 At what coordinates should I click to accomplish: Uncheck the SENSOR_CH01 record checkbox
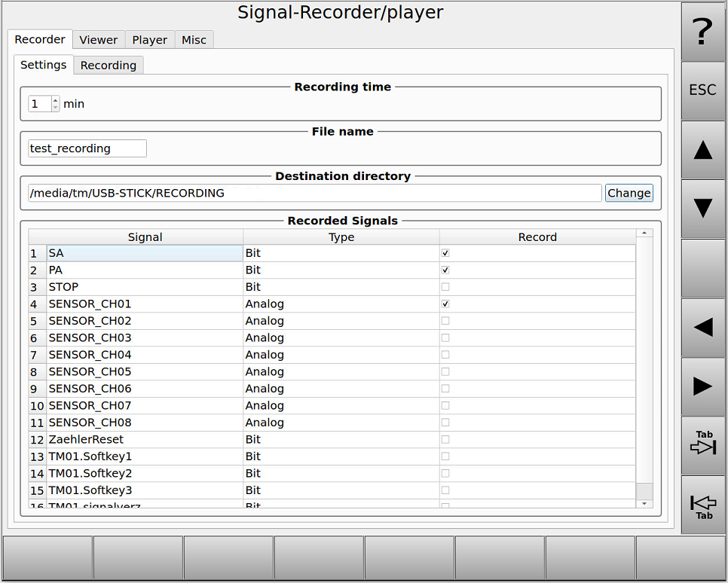coord(445,304)
